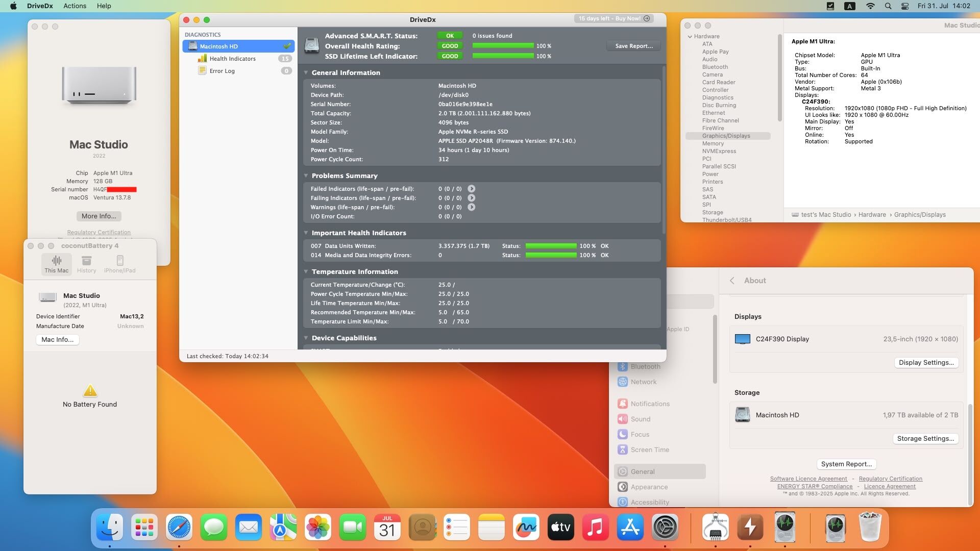Collapse the Device Capabilities section
This screenshot has width=980, height=551.
[x=306, y=338]
